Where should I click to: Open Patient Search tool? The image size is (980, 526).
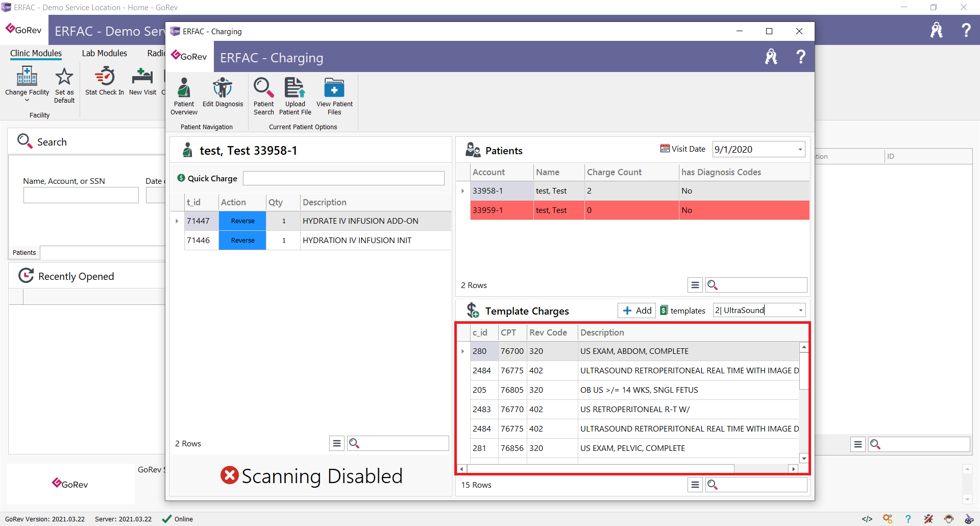click(263, 96)
